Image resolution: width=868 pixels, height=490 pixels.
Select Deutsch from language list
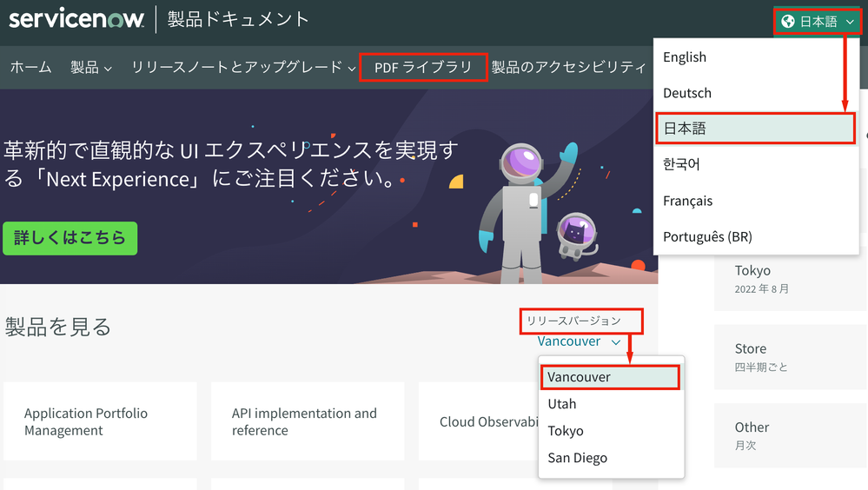click(756, 93)
